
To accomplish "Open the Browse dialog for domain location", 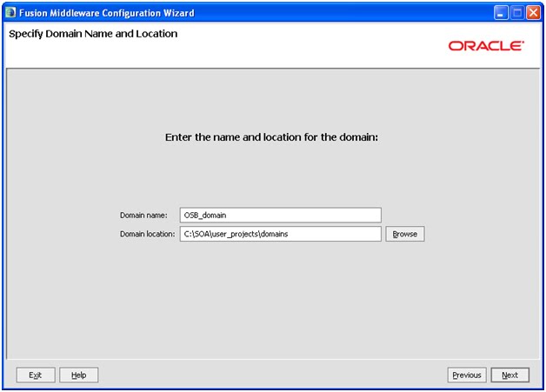I will point(405,234).
